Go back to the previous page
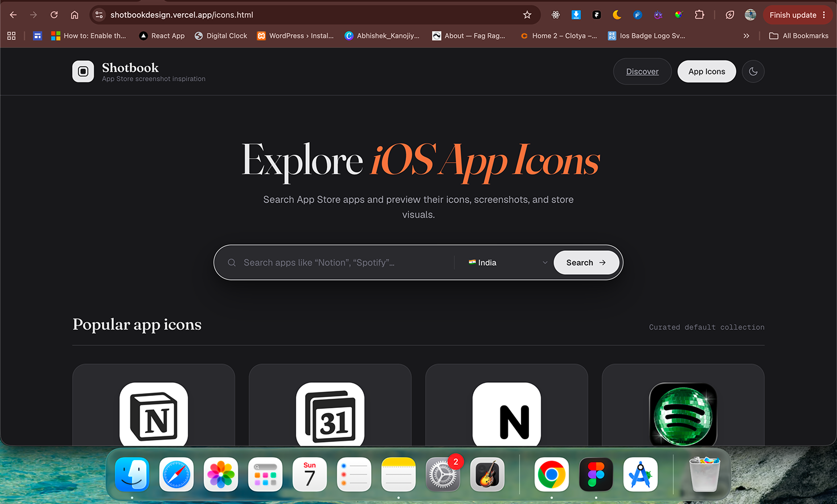This screenshot has height=504, width=837. 13,15
